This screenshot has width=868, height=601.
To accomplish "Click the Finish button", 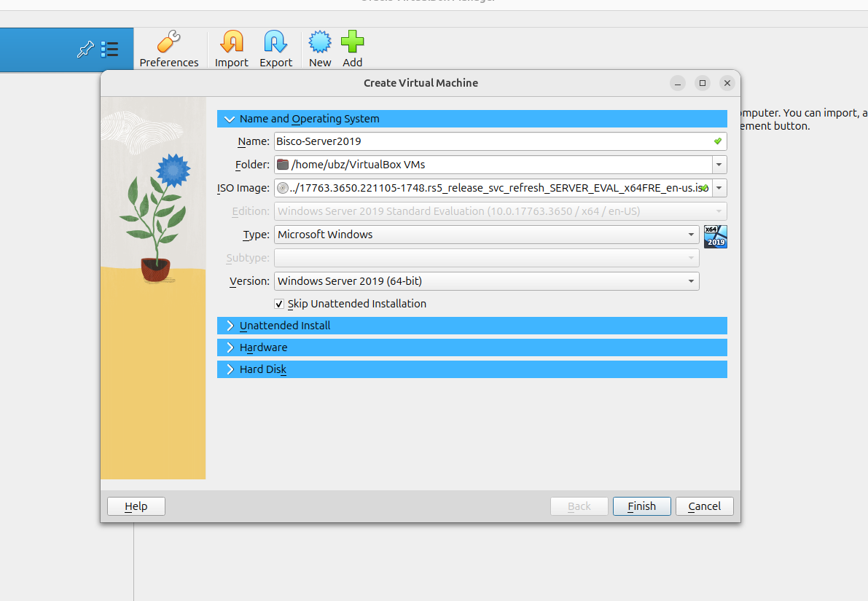I will point(641,506).
